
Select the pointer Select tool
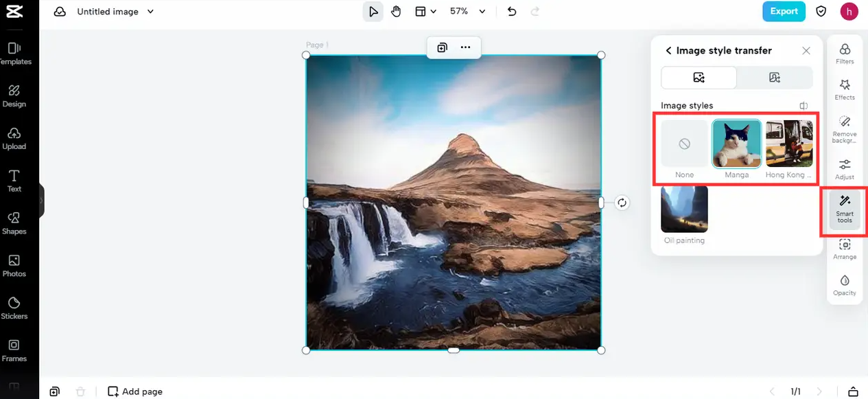[373, 12]
